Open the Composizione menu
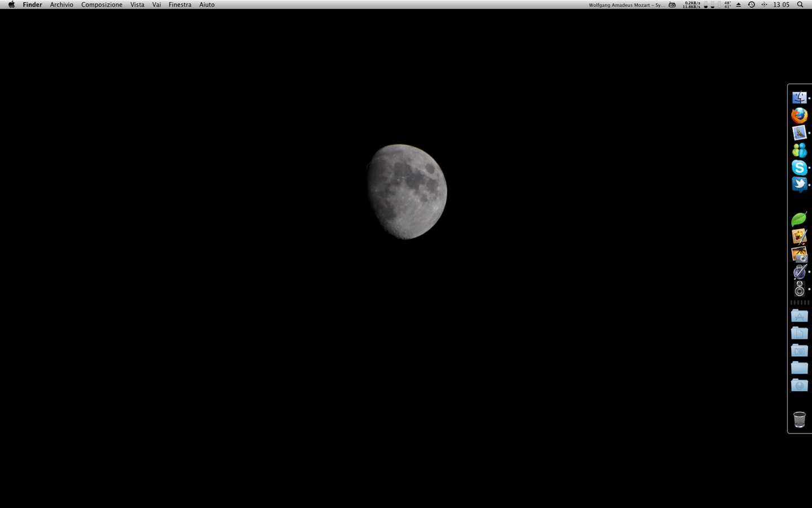Viewport: 812px width, 508px height. click(101, 5)
